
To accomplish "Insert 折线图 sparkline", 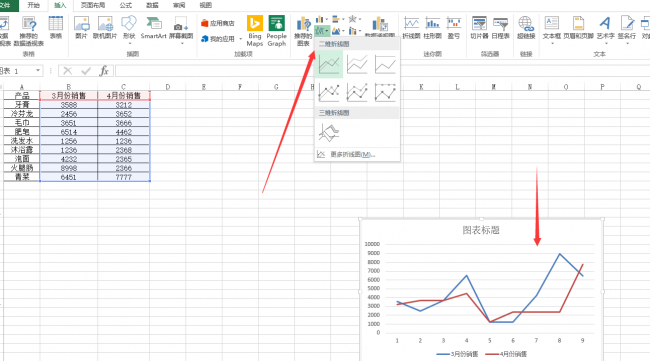I will click(x=411, y=28).
